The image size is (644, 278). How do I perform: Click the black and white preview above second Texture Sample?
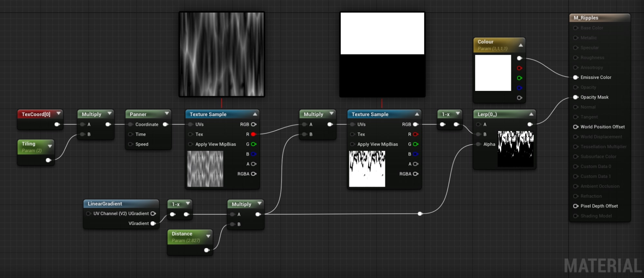[x=382, y=54]
